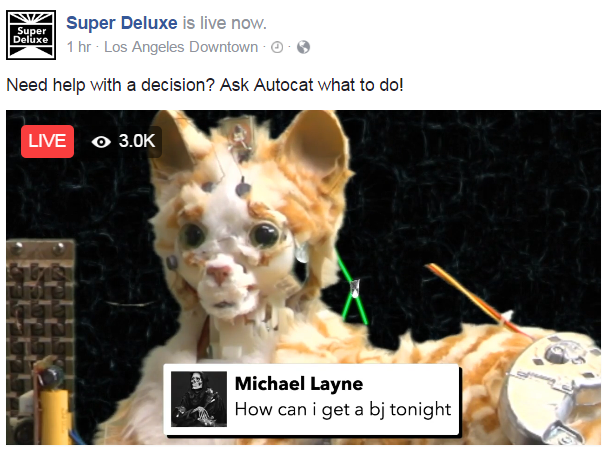Click the red LIVE badge
This screenshot has height=454, width=608.
[47, 141]
